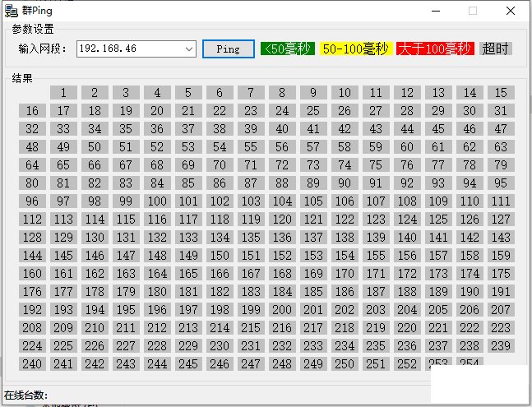Click host cell 31
The image size is (532, 407).
(x=501, y=110)
